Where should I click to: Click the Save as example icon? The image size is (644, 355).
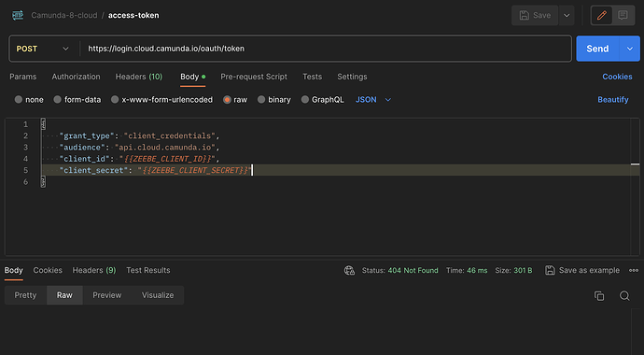(550, 270)
